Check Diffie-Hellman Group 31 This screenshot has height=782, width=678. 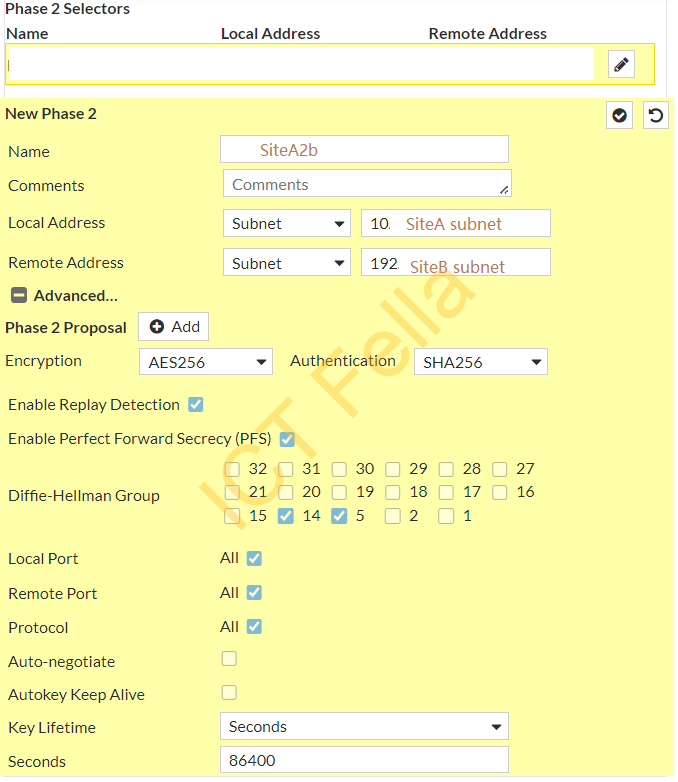[286, 469]
